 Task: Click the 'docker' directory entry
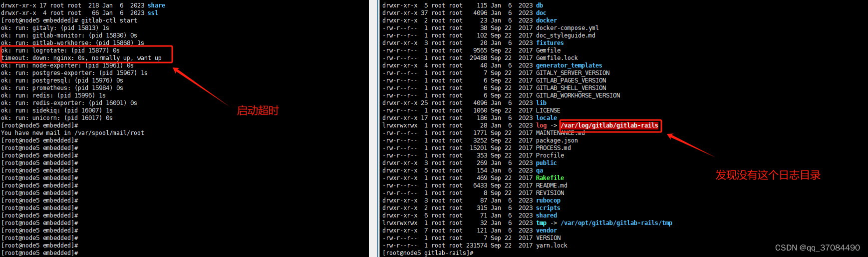(547, 20)
